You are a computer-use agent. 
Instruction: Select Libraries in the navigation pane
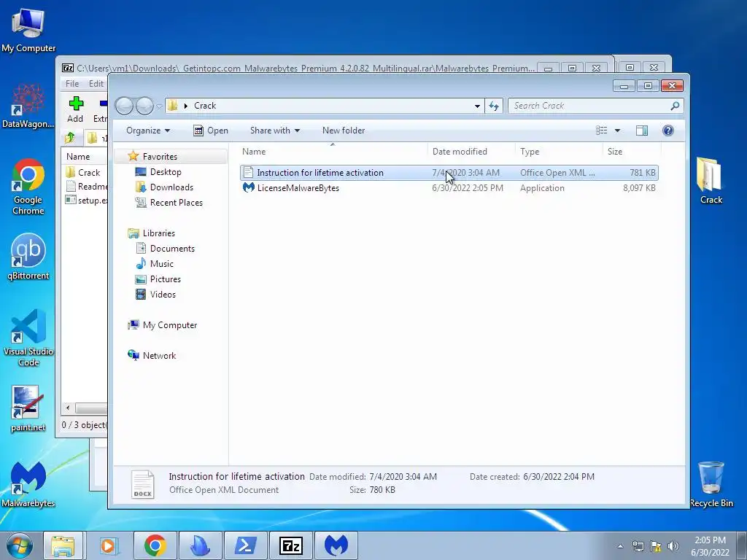[158, 233]
